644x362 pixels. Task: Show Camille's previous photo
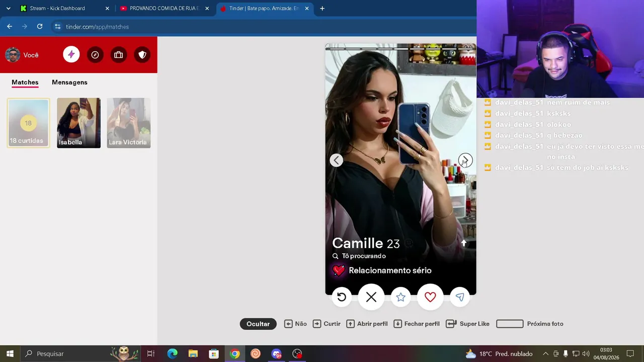click(x=337, y=160)
